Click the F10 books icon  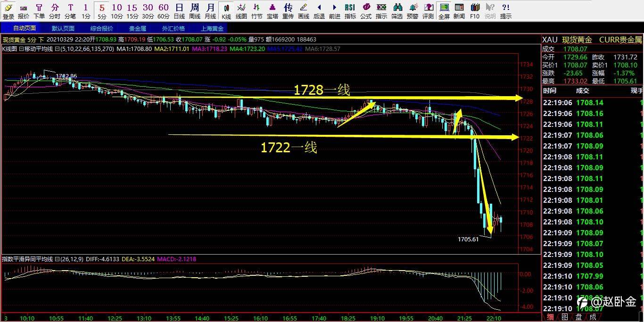tap(475, 10)
